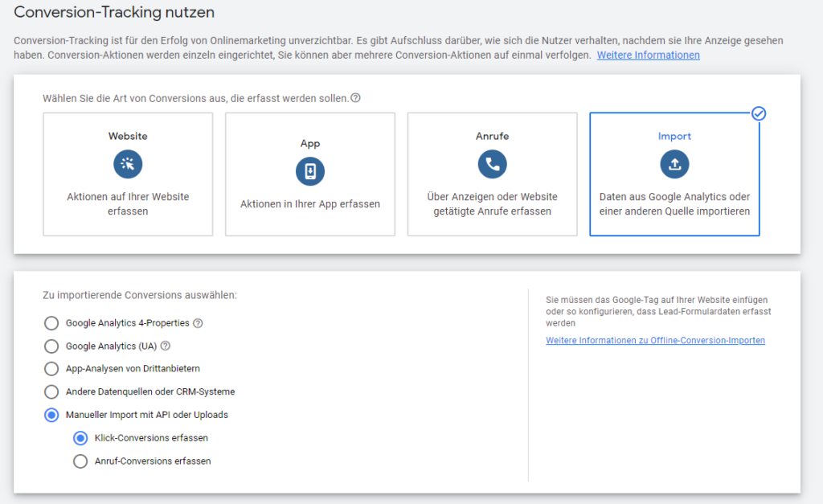
Task: Select App-Analysen von Drittanbietern option
Action: tap(51, 368)
